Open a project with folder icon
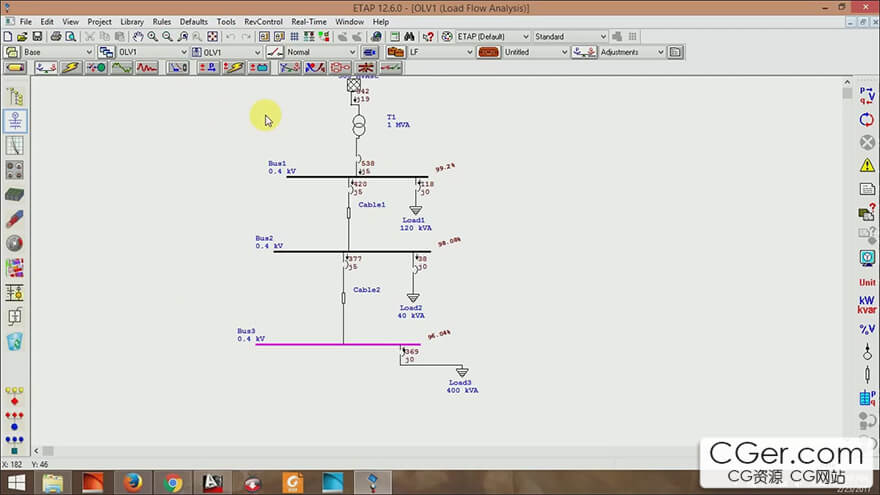 (22, 36)
